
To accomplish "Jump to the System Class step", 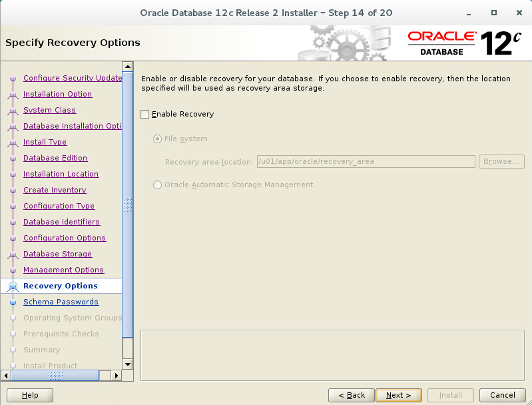I will (x=49, y=110).
